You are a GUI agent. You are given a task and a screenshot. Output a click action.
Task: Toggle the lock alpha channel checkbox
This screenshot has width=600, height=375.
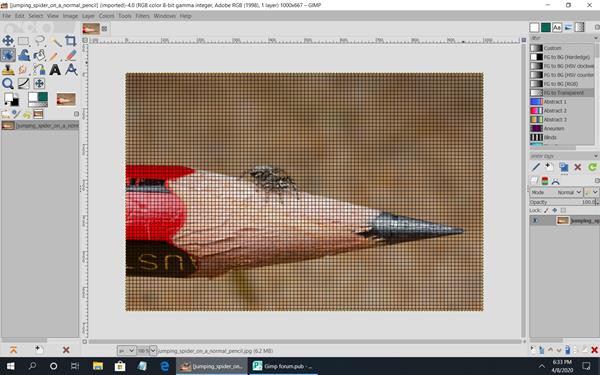coord(563,210)
